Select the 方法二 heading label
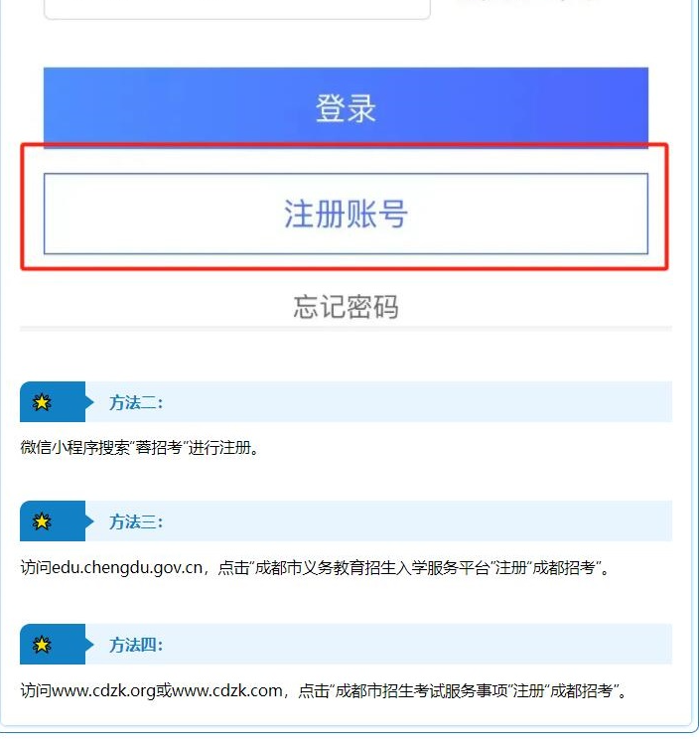 pos(136,402)
